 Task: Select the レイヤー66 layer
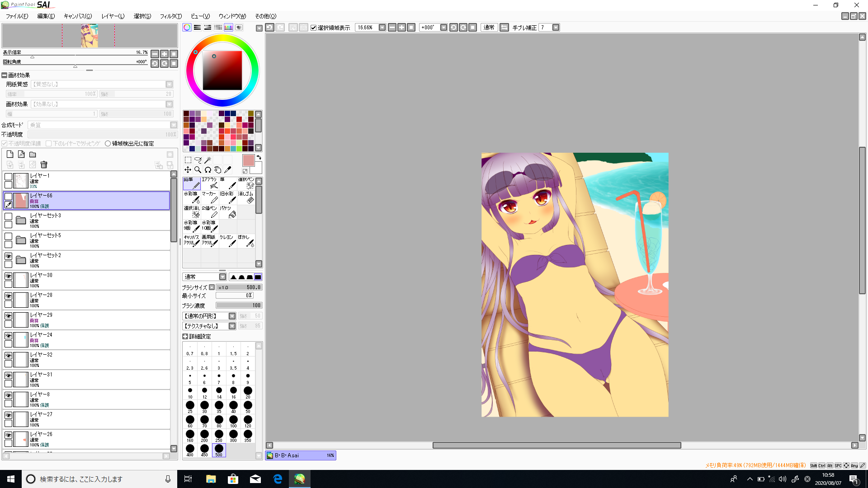pyautogui.click(x=86, y=201)
